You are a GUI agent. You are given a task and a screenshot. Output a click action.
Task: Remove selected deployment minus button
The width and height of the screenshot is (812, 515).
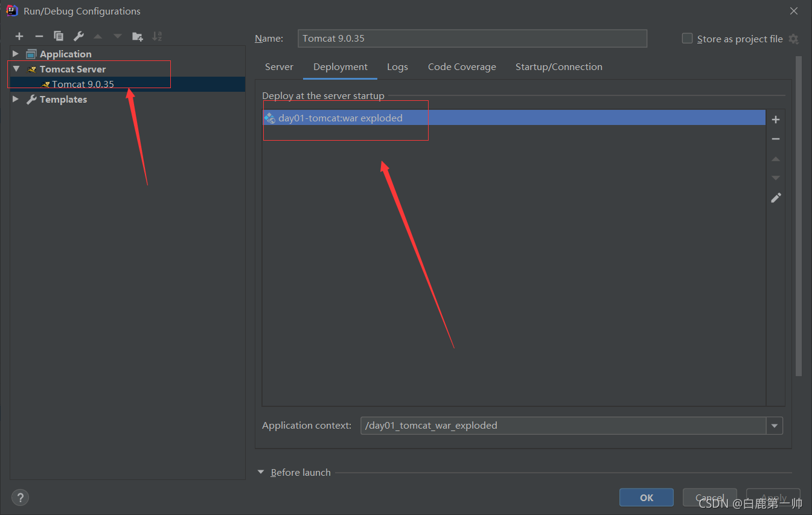pos(776,139)
